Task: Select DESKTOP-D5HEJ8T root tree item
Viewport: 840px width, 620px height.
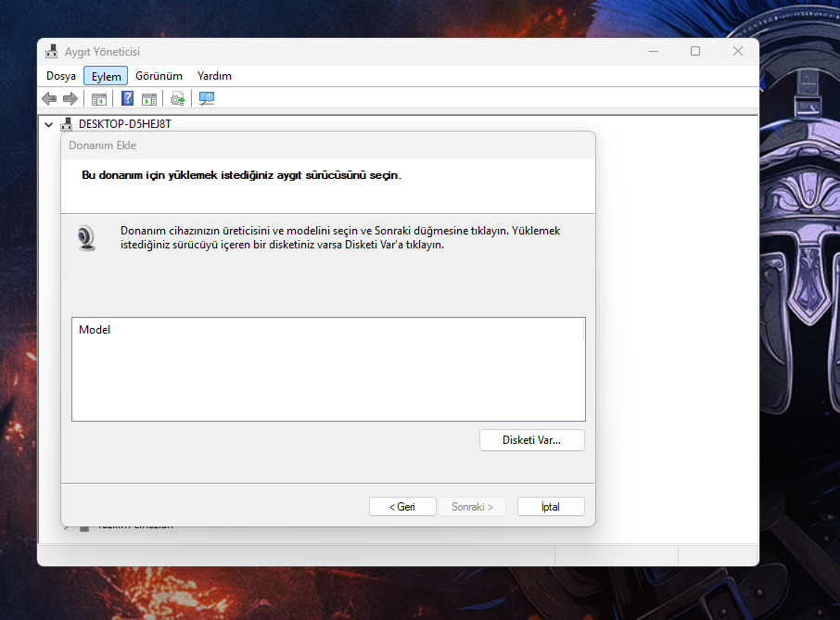Action: (125, 124)
